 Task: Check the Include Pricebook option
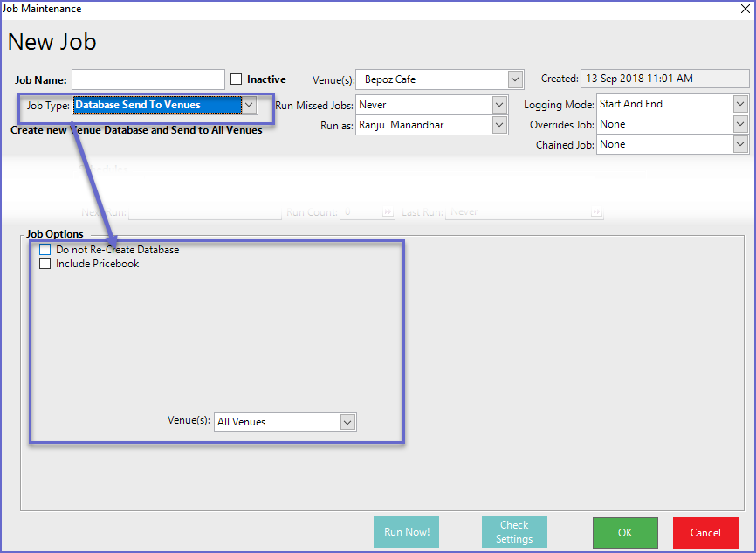(x=45, y=264)
